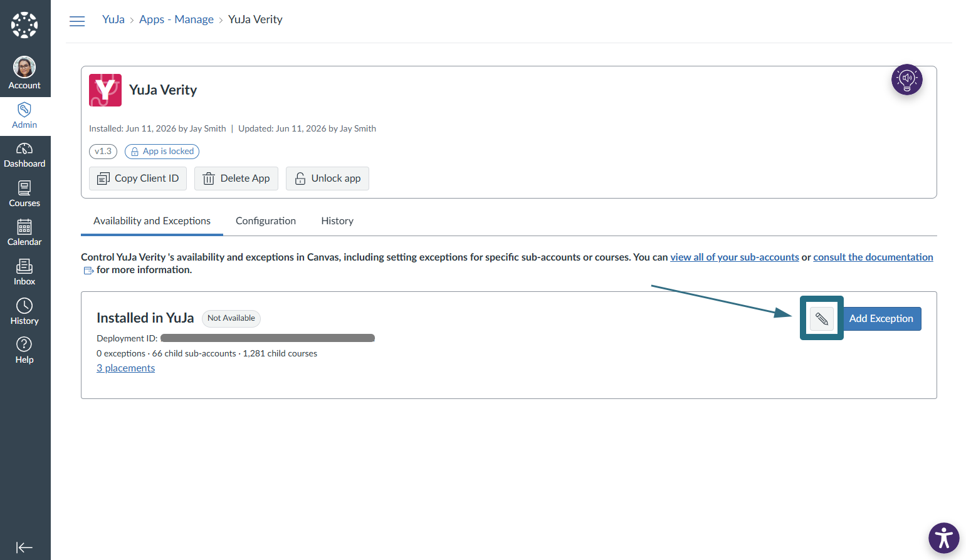Switch to the History tab

337,221
